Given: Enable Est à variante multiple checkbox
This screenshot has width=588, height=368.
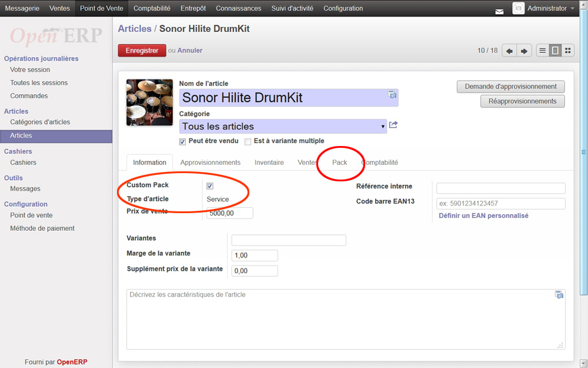Looking at the screenshot, I should point(248,141).
